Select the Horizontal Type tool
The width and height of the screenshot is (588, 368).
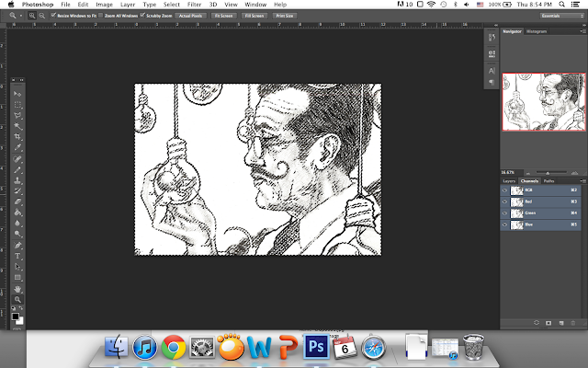pos(17,256)
